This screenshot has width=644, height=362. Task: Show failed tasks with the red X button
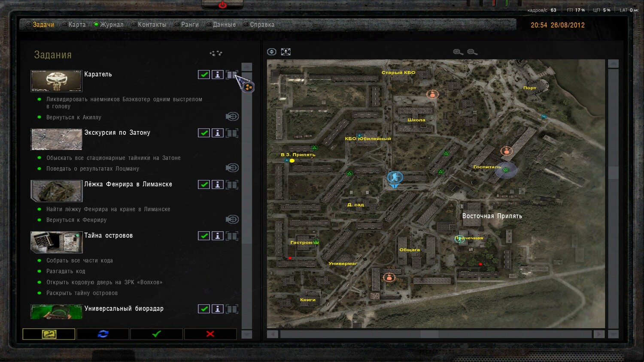point(210,334)
